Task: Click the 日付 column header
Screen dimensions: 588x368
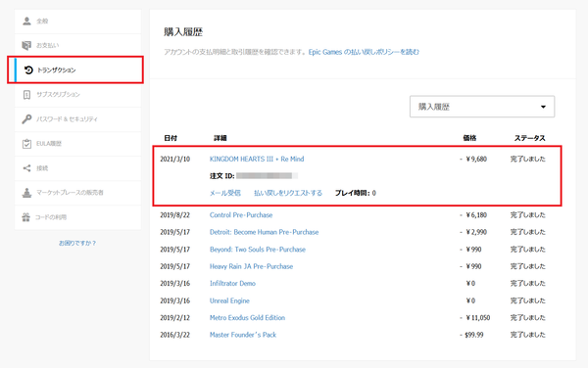Action: point(171,138)
